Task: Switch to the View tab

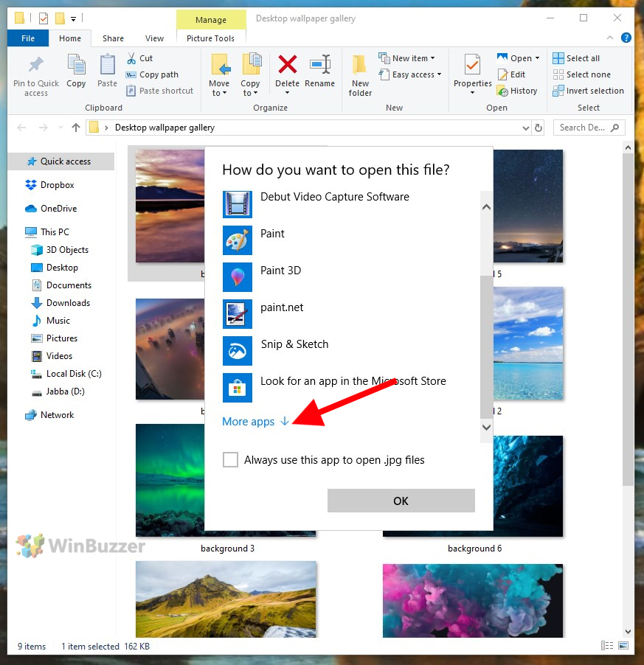Action: [154, 38]
